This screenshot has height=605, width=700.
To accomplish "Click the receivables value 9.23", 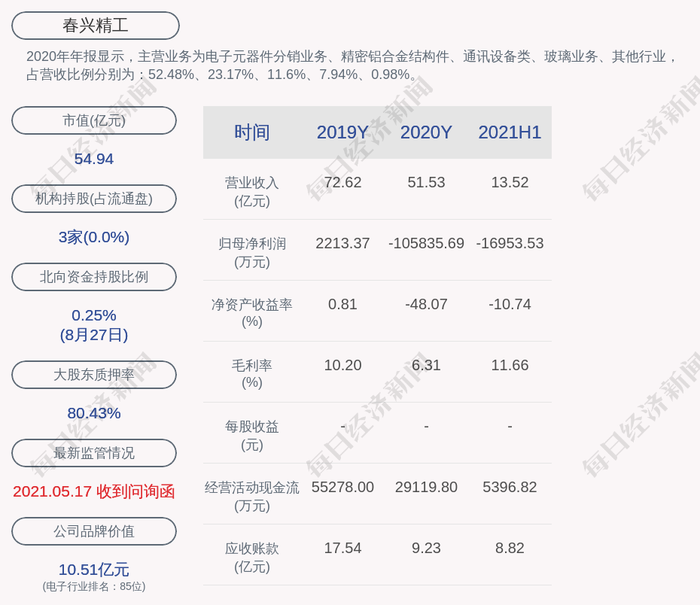I will coord(426,549).
